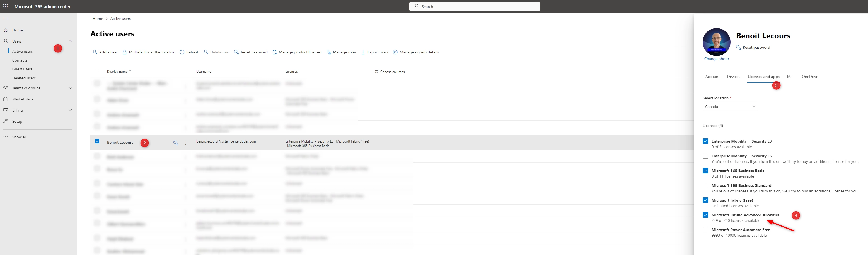Uncheck Microsoft Fabric (Free) license
The image size is (868, 255).
click(705, 200)
